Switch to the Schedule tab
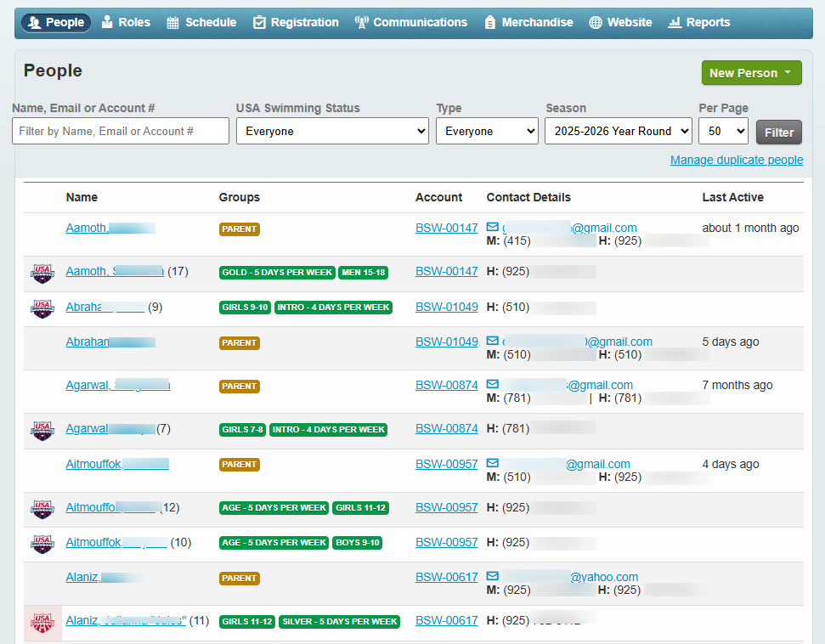This screenshot has width=825, height=644. pos(201,22)
